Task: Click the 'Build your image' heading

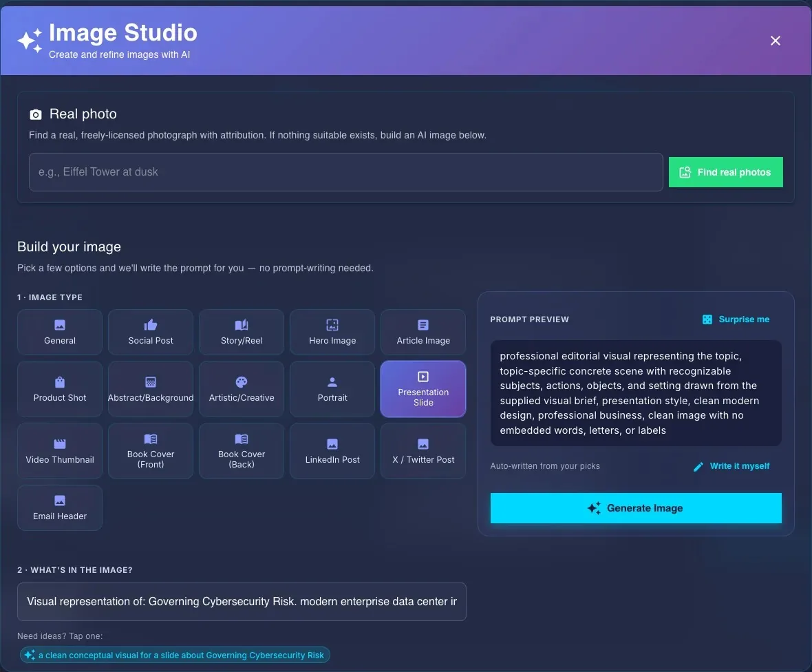Action: [x=69, y=246]
